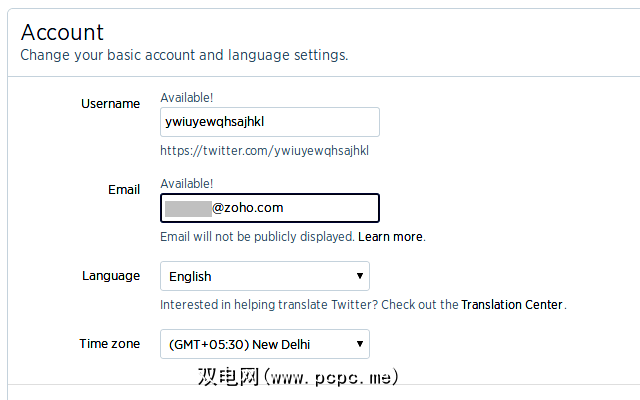Click the Username input field
The width and height of the screenshot is (640, 400).
click(269, 122)
